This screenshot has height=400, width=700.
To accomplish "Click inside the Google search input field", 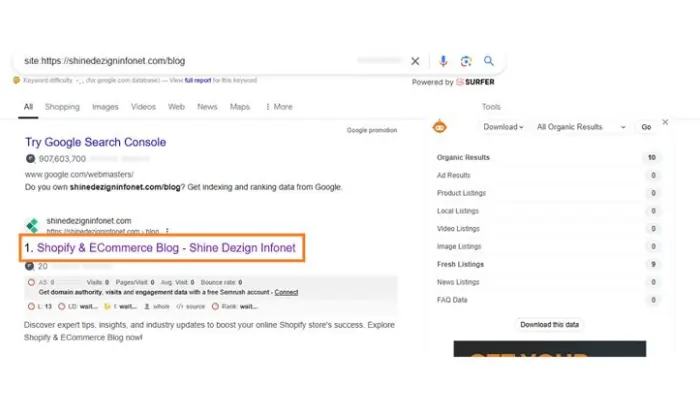I will tap(200, 61).
